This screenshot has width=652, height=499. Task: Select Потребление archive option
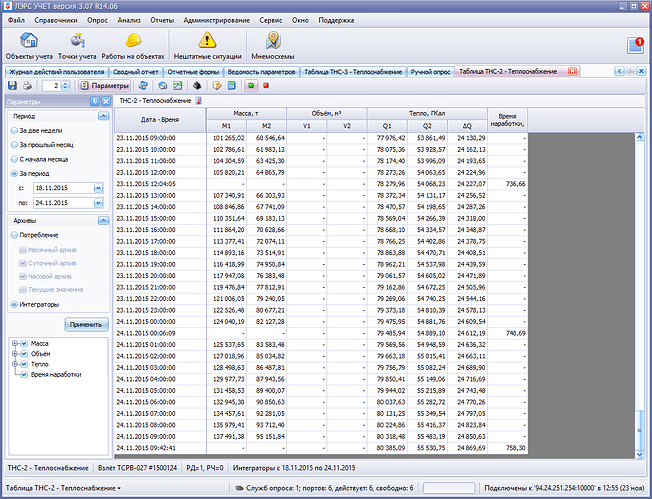point(35,235)
